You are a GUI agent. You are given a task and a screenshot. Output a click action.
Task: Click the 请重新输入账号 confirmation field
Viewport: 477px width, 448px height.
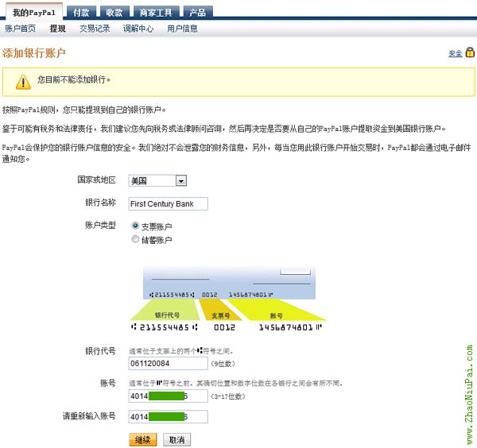pos(168,417)
